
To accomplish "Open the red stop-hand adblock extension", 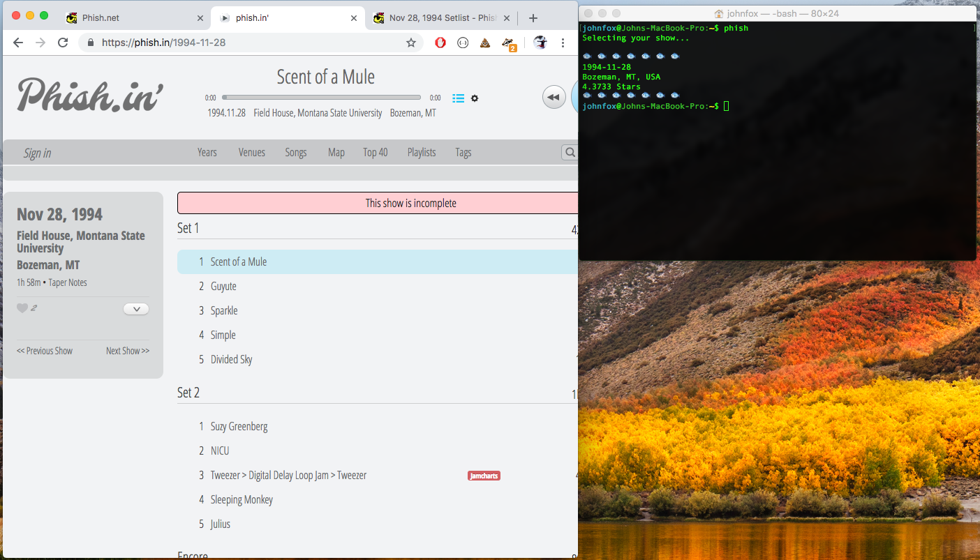I will [x=440, y=43].
